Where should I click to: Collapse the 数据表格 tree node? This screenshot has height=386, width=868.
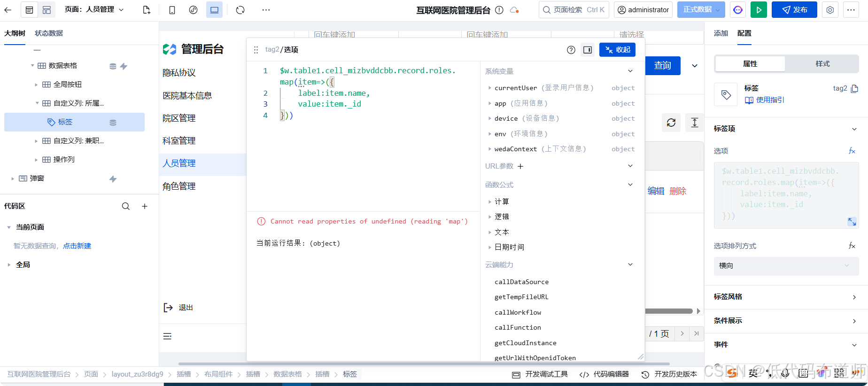[32, 66]
